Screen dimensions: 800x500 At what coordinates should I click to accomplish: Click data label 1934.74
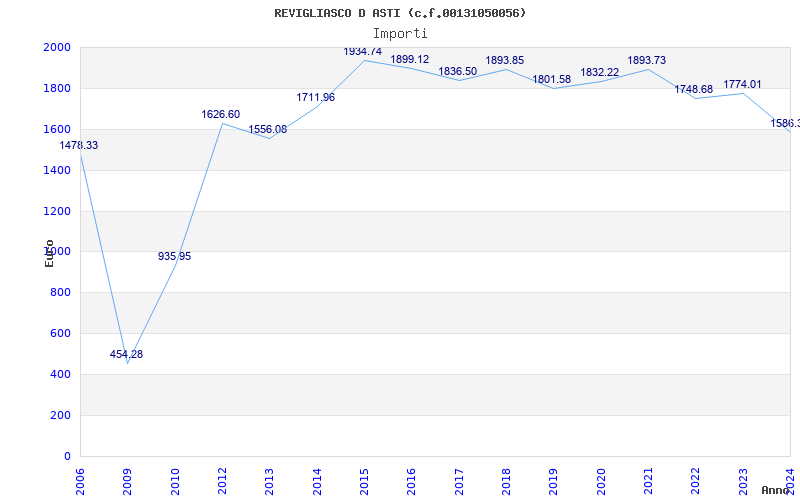point(362,52)
